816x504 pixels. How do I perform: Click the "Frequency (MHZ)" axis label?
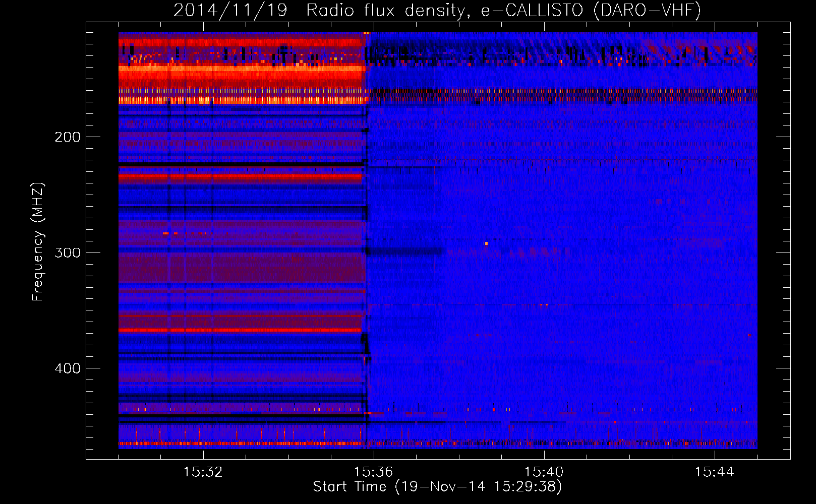pos(38,242)
